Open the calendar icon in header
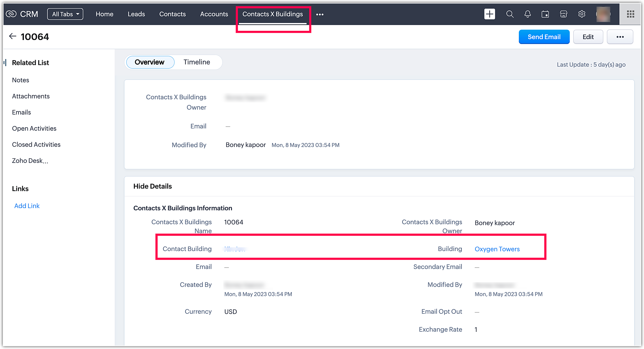 tap(545, 14)
